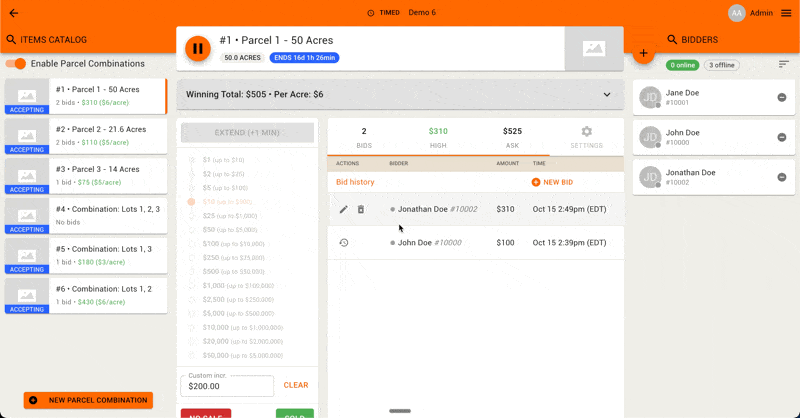
Task: Open the Admin account menu
Action: (784, 13)
